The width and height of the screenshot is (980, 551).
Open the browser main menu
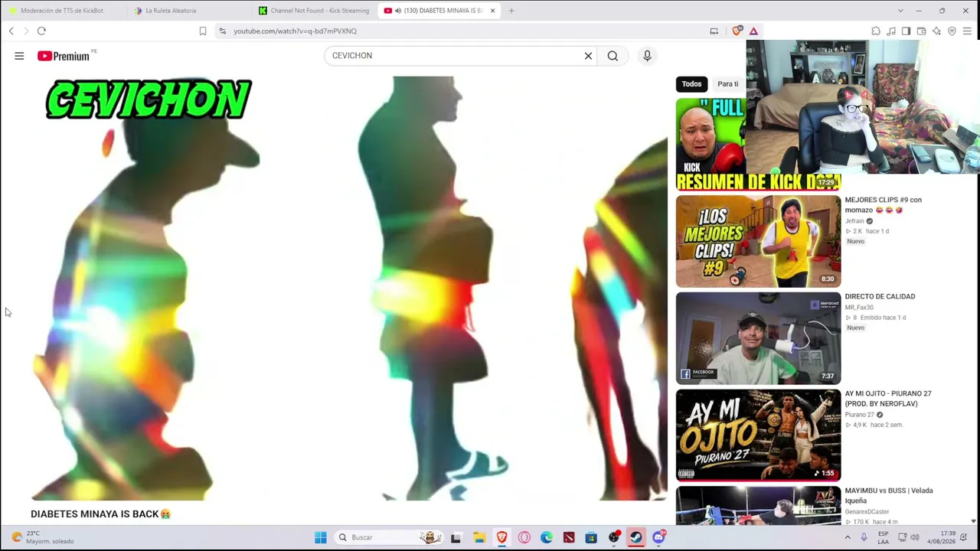967,31
